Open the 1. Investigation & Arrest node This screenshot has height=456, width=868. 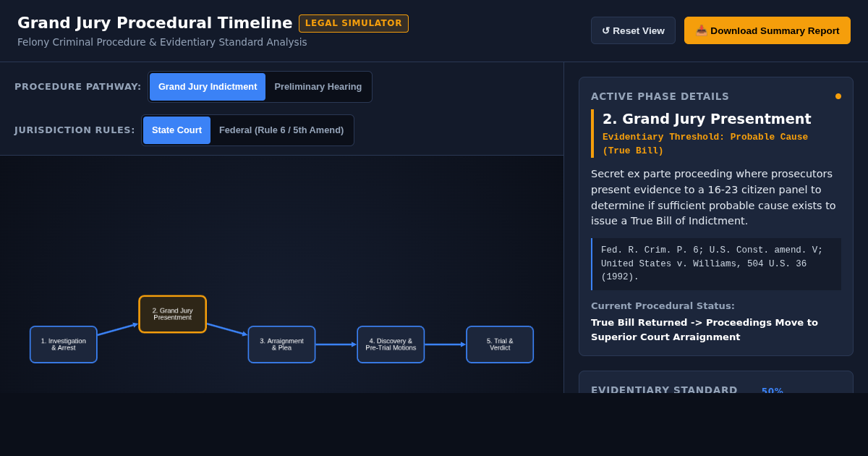(64, 345)
